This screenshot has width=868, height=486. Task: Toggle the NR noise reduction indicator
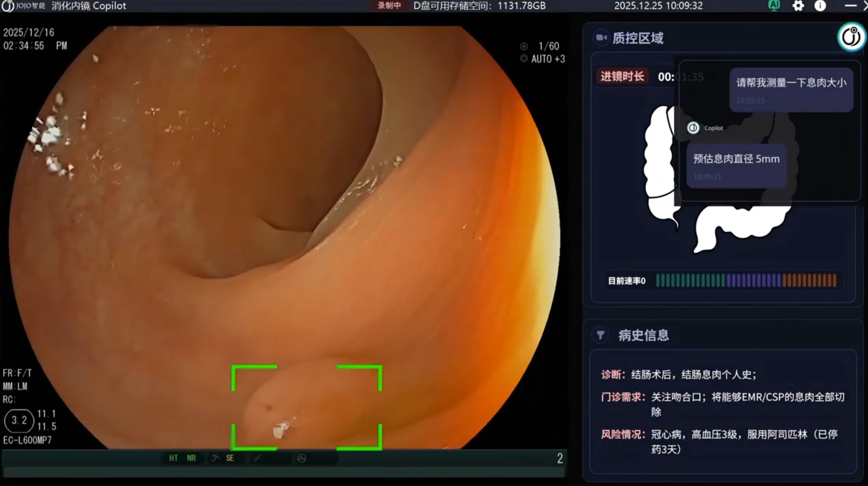pyautogui.click(x=191, y=458)
